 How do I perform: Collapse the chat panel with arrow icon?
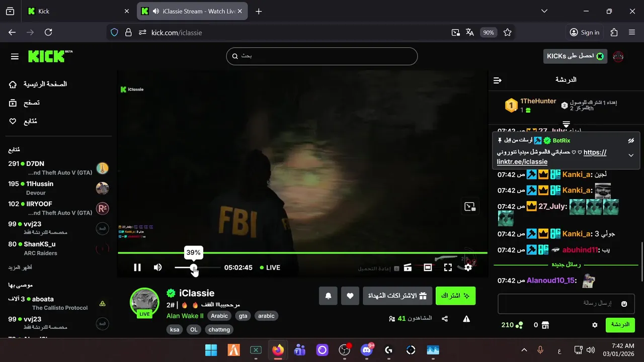pyautogui.click(x=498, y=80)
